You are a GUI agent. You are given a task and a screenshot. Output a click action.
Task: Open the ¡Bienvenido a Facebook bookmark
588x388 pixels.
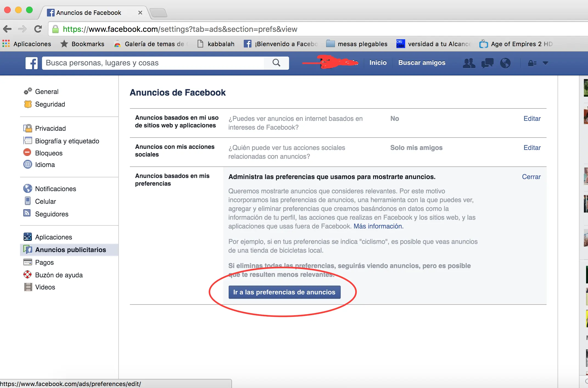click(281, 44)
